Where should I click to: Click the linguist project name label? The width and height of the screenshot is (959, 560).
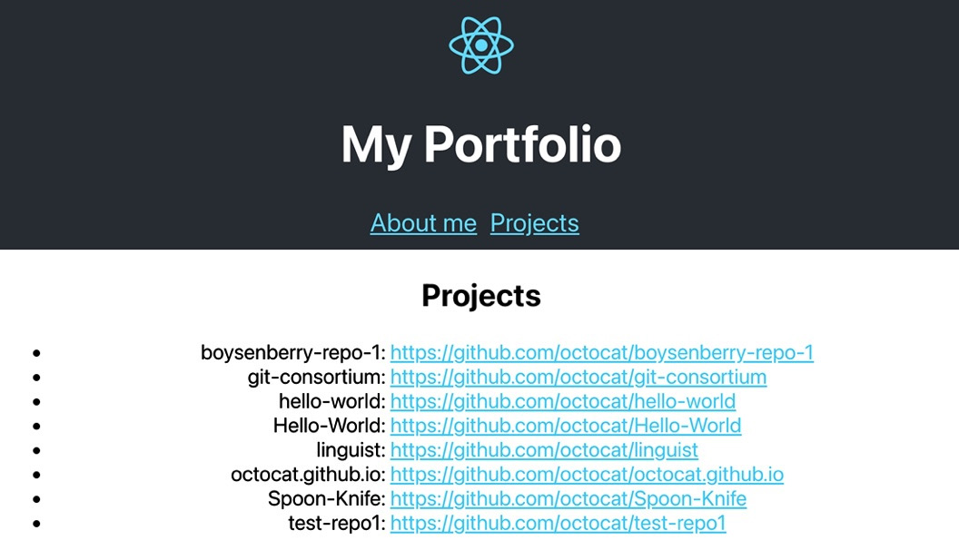(350, 450)
